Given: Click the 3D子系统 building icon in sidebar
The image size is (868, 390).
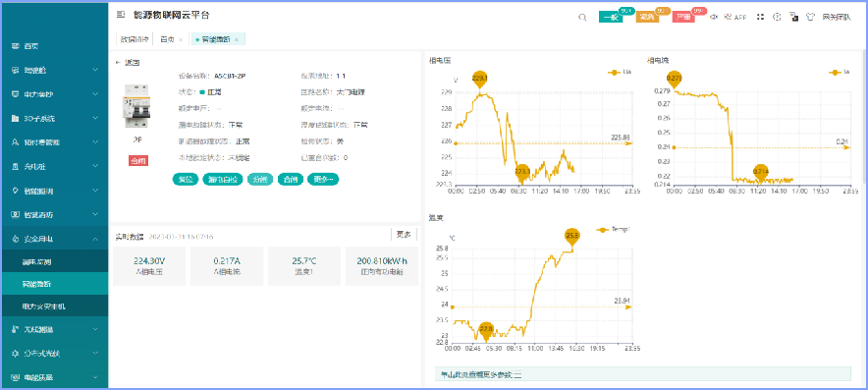Looking at the screenshot, I should point(16,119).
